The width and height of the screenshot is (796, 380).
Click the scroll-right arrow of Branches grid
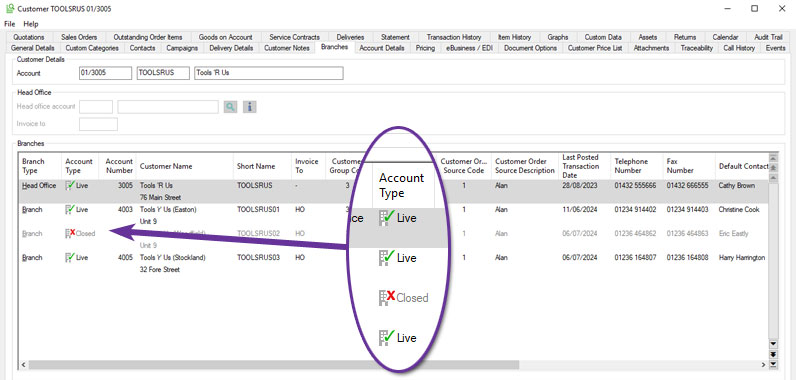[x=764, y=364]
